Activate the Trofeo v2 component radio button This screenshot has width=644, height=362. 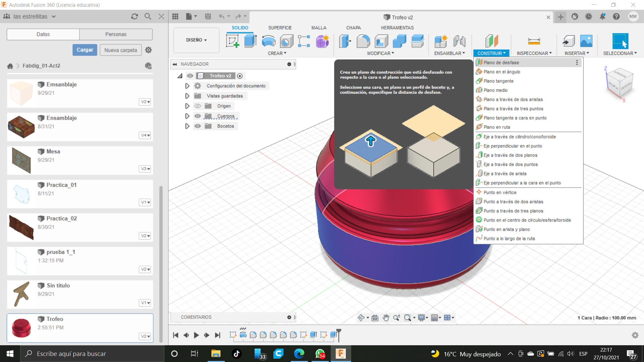point(240,76)
